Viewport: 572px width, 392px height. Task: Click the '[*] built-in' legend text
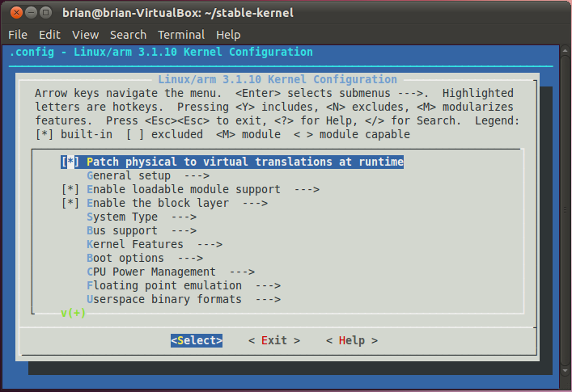pyautogui.click(x=74, y=134)
